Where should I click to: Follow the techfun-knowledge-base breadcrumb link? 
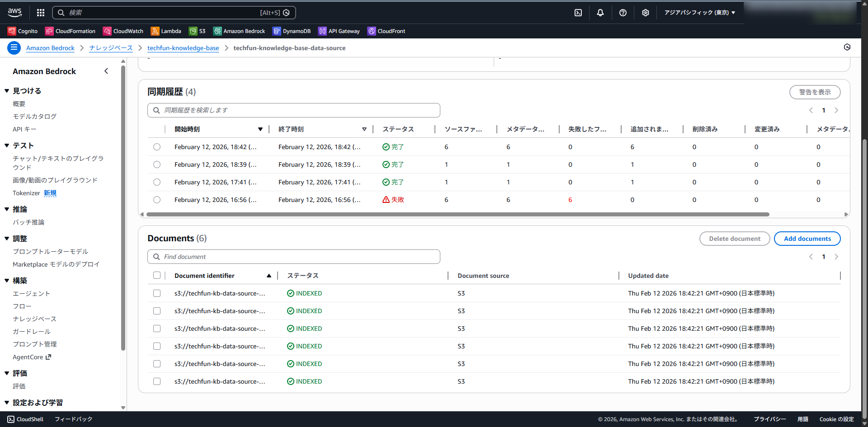(x=183, y=48)
